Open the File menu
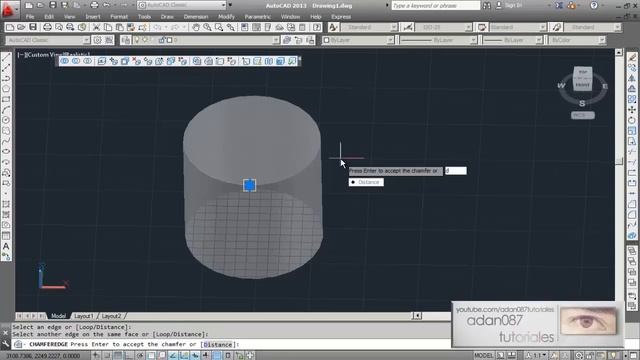Viewport: 640px width, 360px height. (30, 17)
